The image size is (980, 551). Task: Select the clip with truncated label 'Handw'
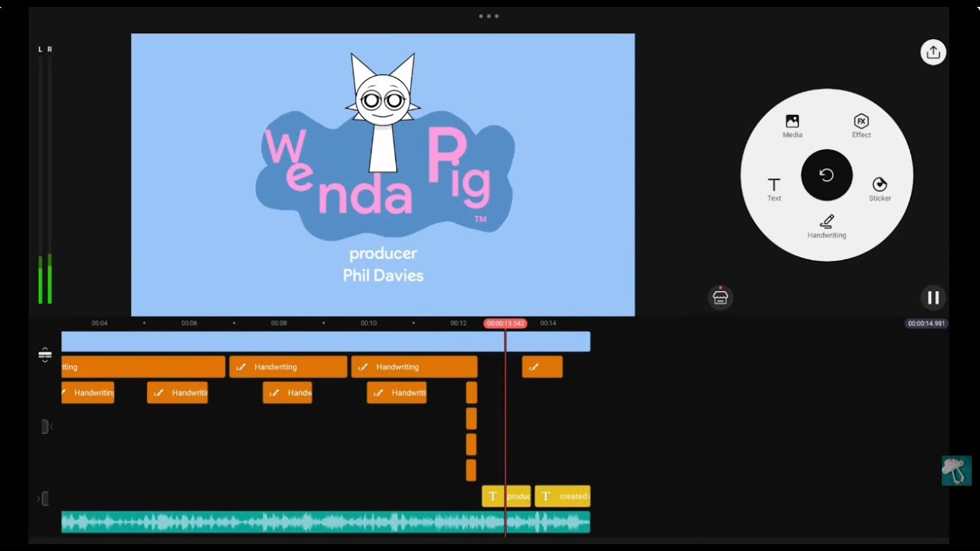(287, 393)
